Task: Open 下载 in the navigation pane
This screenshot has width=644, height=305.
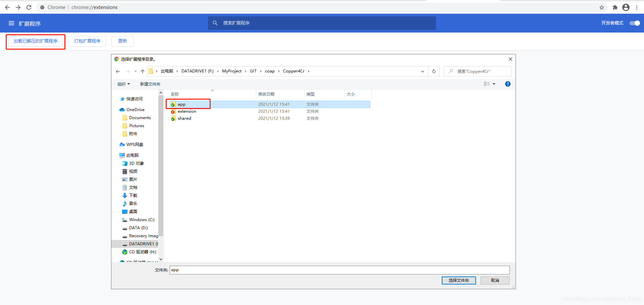Action: (133, 196)
